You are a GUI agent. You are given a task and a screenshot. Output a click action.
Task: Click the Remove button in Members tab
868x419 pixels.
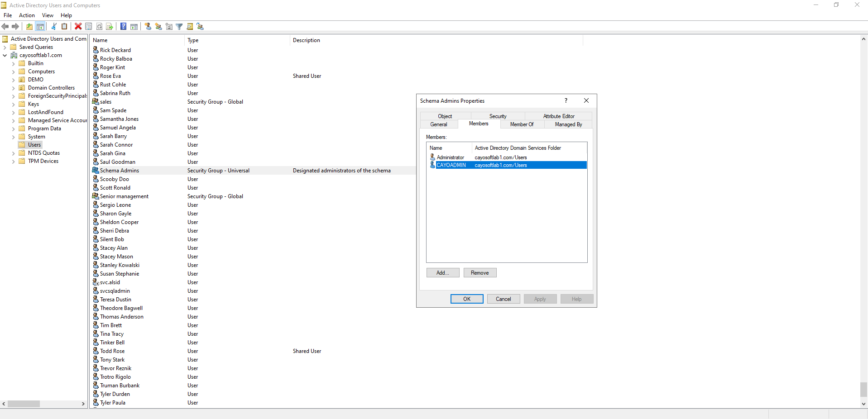480,273
